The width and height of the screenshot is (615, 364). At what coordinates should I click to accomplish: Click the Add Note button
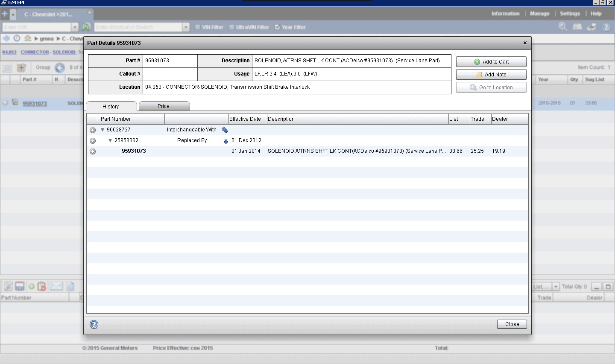click(491, 75)
